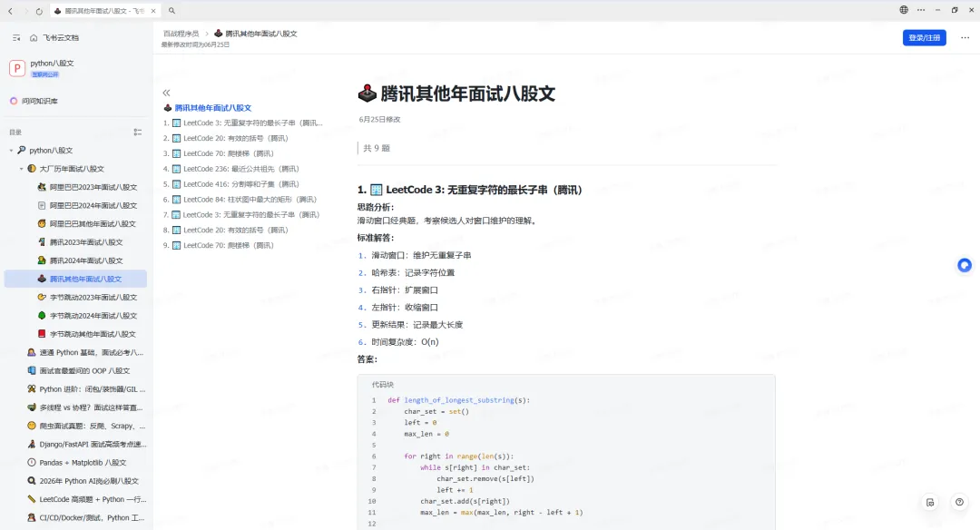Collapse the left sidebar with the toggle icon
This screenshot has height=530, width=980.
click(x=16, y=38)
